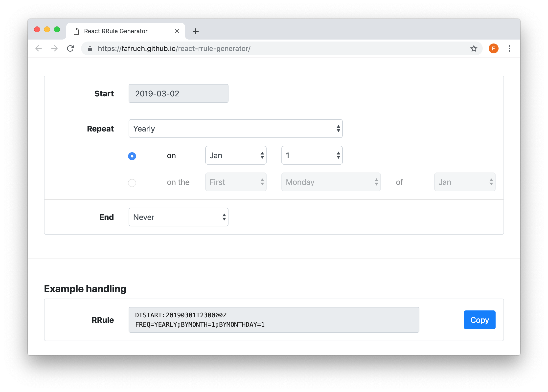The width and height of the screenshot is (548, 392).
Task: Click the HTTPS lock/security icon
Action: 91,48
